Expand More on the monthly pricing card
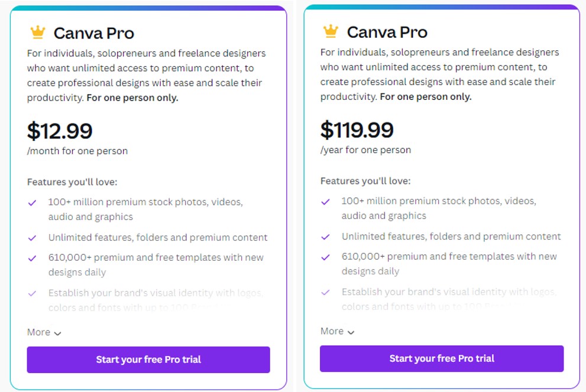The width and height of the screenshot is (586, 392). pos(39,332)
